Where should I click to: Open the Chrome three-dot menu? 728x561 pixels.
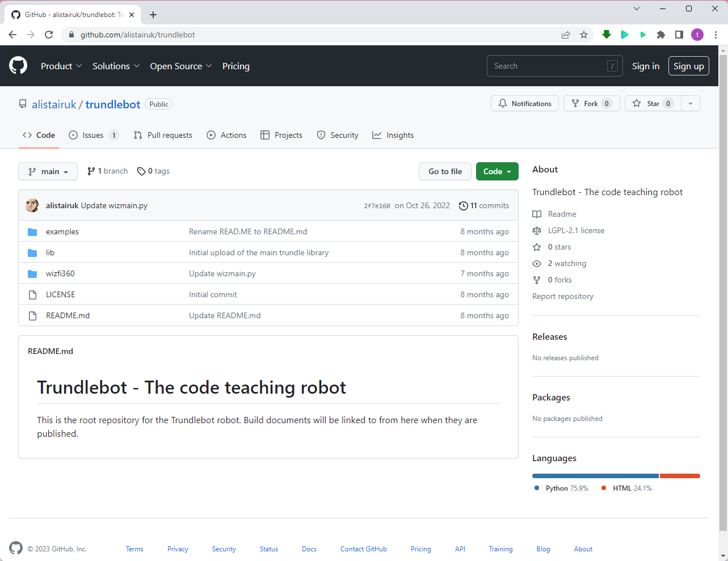[x=716, y=35]
